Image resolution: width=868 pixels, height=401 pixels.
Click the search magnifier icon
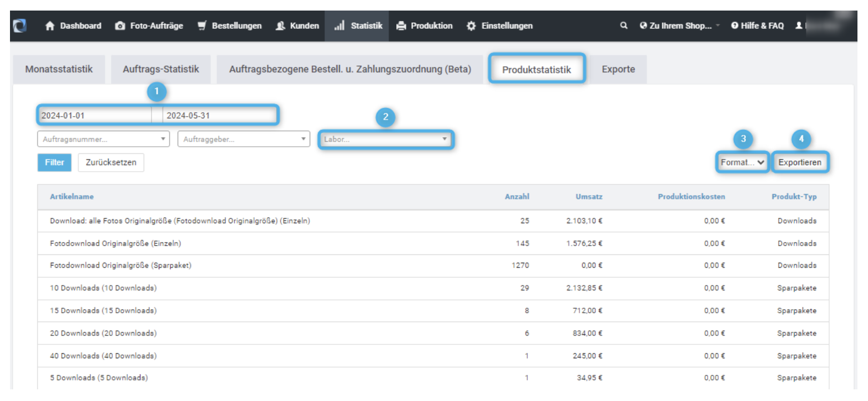[x=624, y=26]
